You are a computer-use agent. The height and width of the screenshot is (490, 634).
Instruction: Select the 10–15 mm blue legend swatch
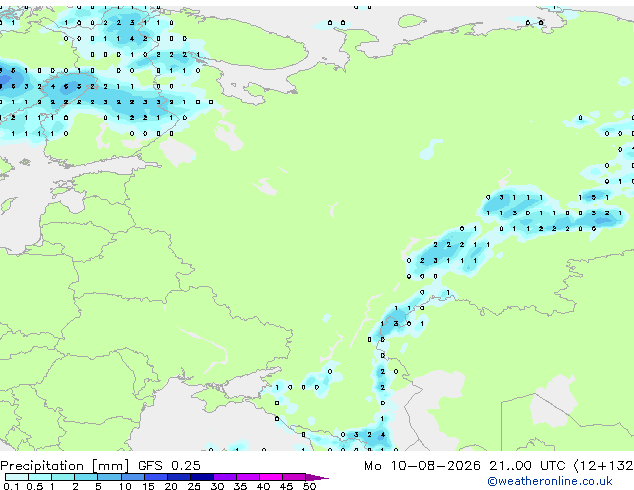[133, 477]
